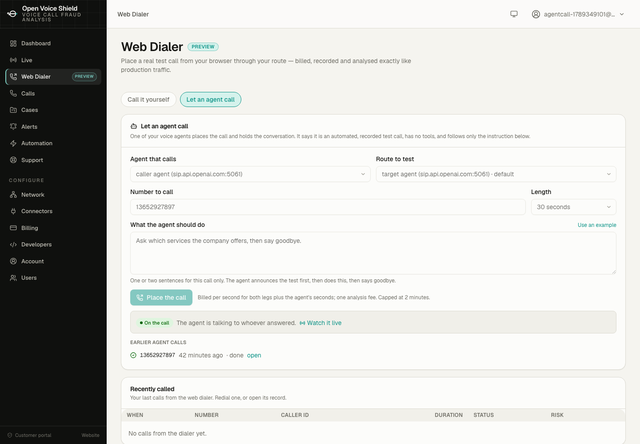Click the Alerts bell icon in sidebar
640x444 pixels.
coord(13,127)
